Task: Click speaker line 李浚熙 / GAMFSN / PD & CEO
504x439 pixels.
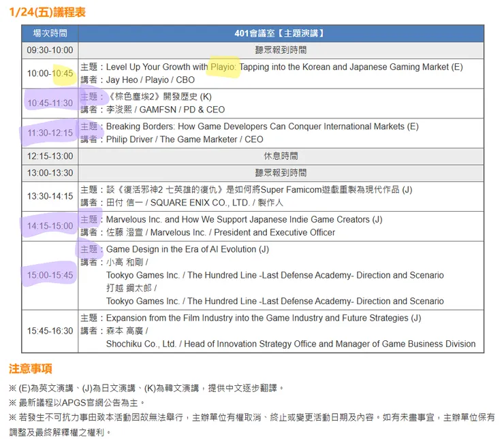Action: tap(153, 110)
